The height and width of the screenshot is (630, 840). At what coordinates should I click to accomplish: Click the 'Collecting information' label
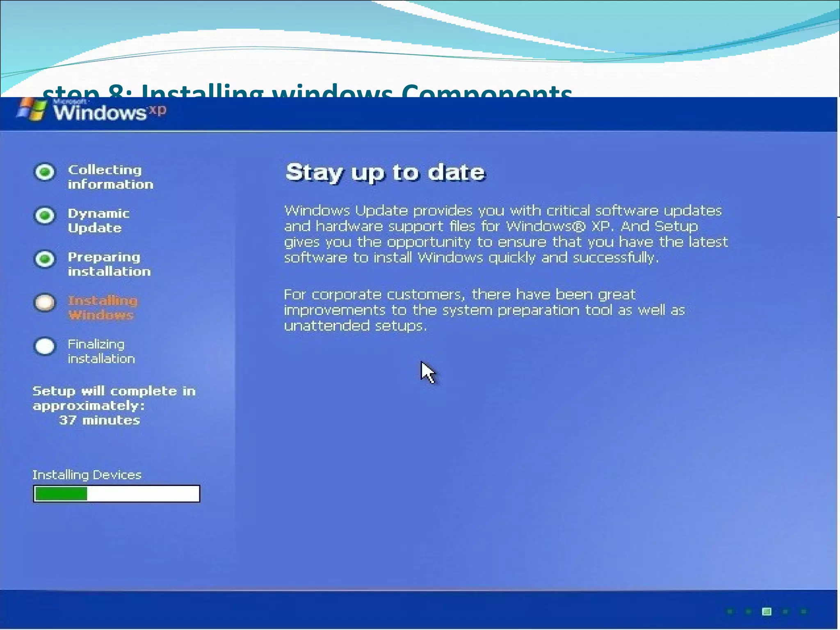(110, 177)
